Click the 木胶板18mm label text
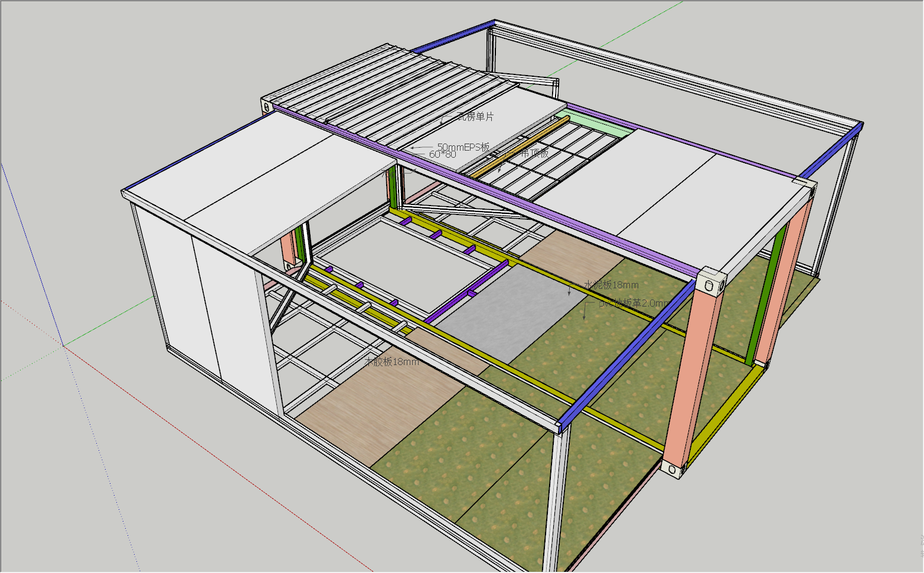This screenshot has width=924, height=573. [x=391, y=362]
